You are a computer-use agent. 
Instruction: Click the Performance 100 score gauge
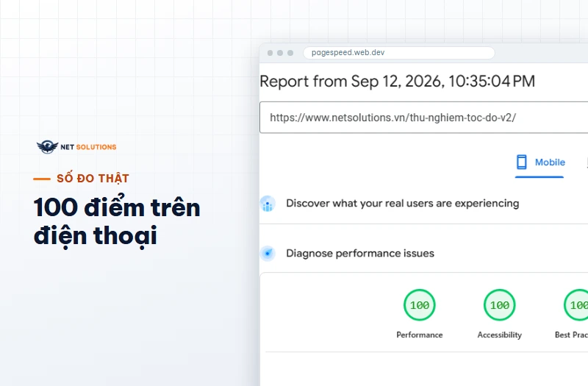click(x=419, y=305)
